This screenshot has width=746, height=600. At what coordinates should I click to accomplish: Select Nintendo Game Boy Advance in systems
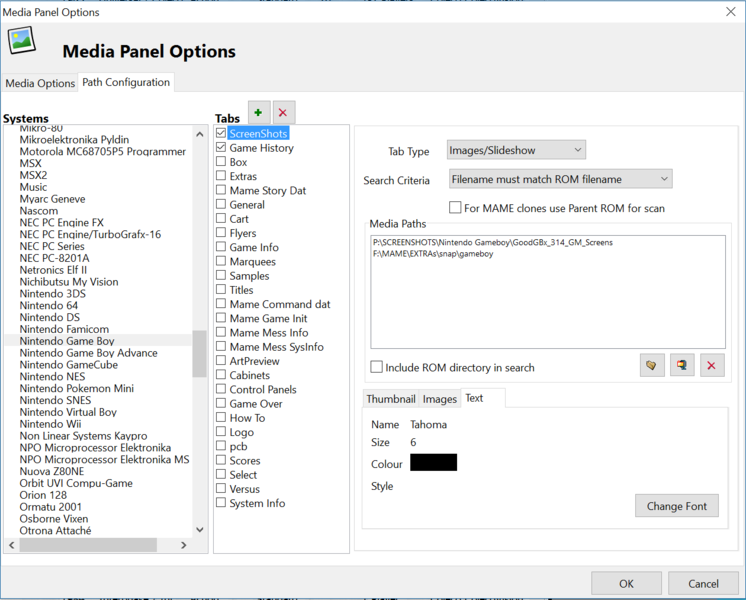[88, 353]
